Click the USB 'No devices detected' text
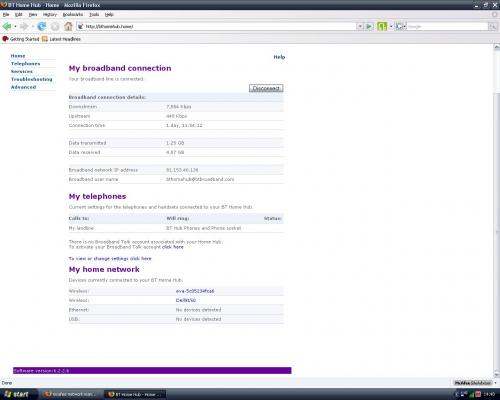Screen dimensions: 500x400 (198, 319)
